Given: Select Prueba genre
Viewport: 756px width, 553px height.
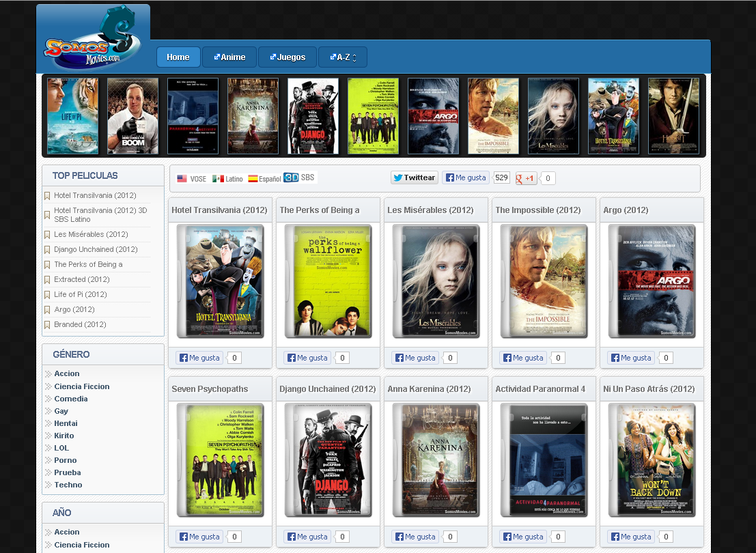Looking at the screenshot, I should (x=68, y=472).
